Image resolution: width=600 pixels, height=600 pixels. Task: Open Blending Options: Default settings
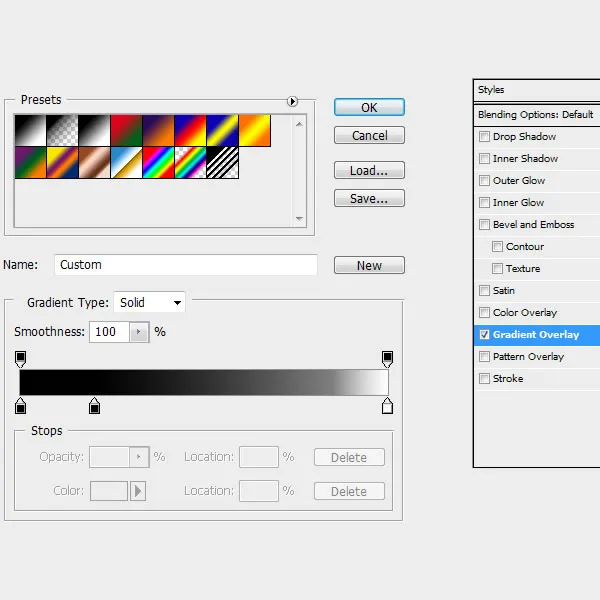pyautogui.click(x=535, y=115)
